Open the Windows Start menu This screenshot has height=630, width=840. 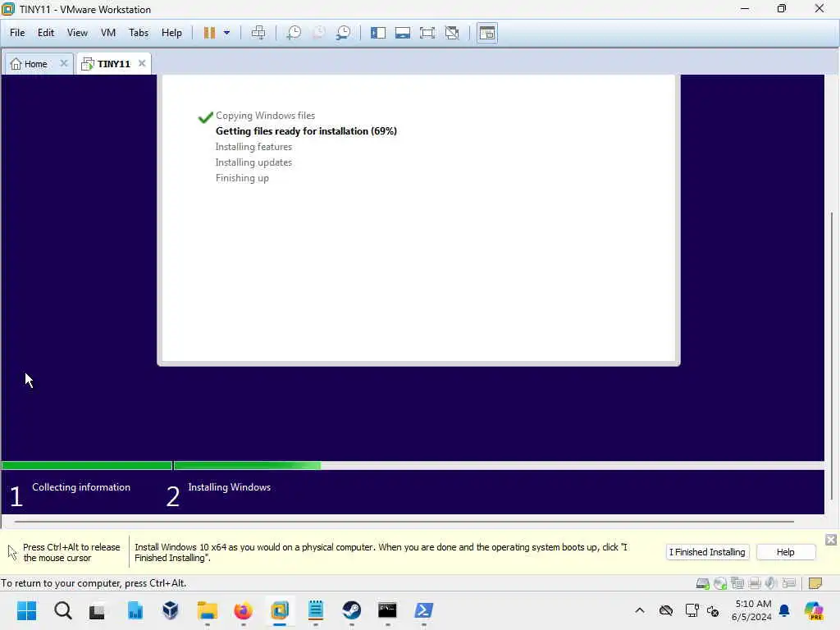coord(27,610)
